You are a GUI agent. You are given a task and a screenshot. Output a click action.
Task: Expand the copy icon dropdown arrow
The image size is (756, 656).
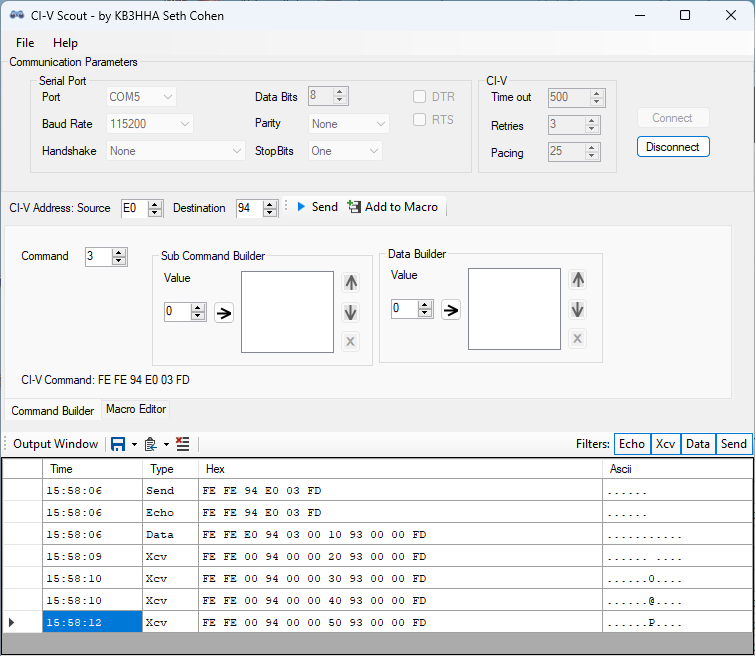point(166,444)
